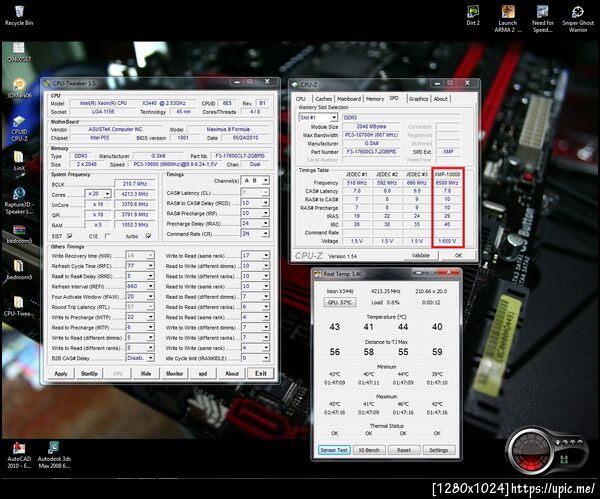Open the Slot #1 dropdown in CPU-Z
The image size is (600, 499).
[318, 117]
